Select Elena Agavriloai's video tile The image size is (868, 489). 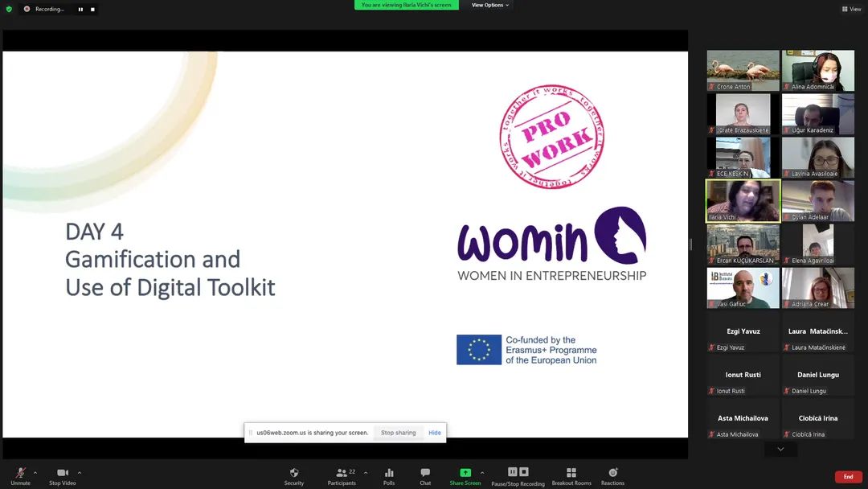(x=818, y=244)
